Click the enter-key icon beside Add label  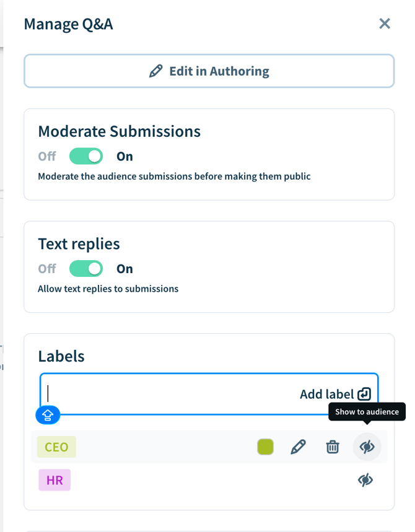364,394
